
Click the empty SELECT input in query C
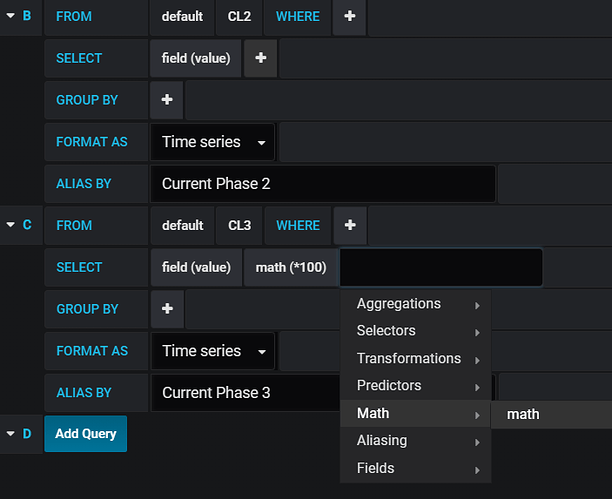[x=441, y=268]
